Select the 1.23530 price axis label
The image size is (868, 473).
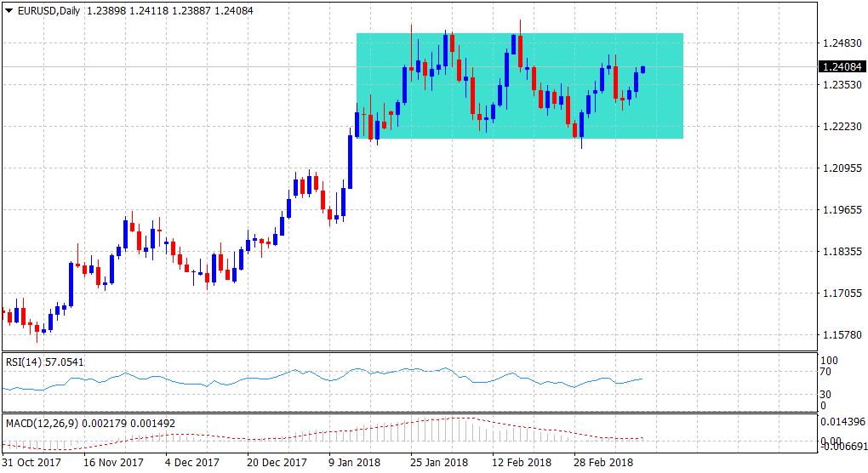[x=842, y=84]
